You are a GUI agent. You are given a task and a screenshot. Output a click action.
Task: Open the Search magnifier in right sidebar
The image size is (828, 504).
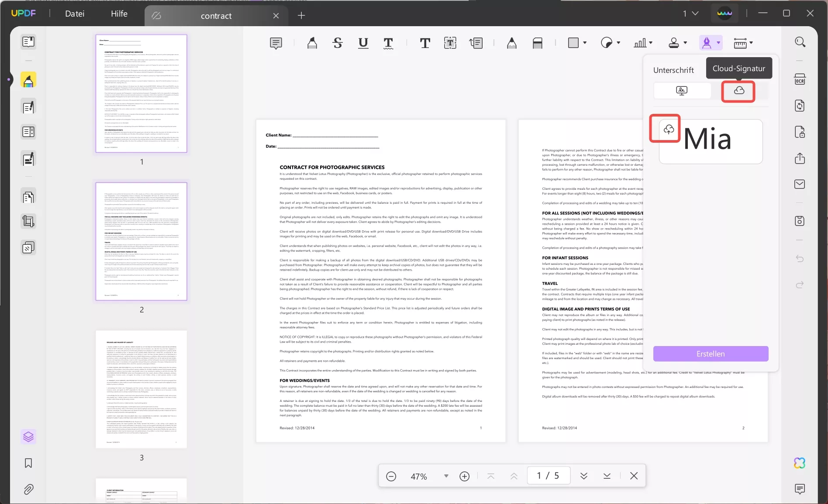point(800,42)
